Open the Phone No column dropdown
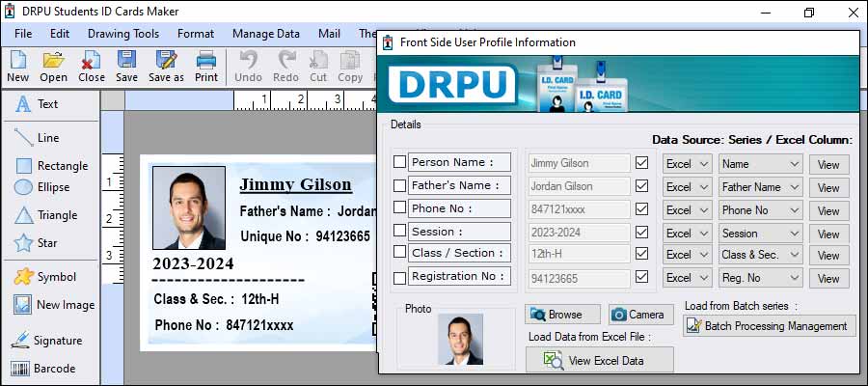The height and width of the screenshot is (386, 868). coord(761,210)
